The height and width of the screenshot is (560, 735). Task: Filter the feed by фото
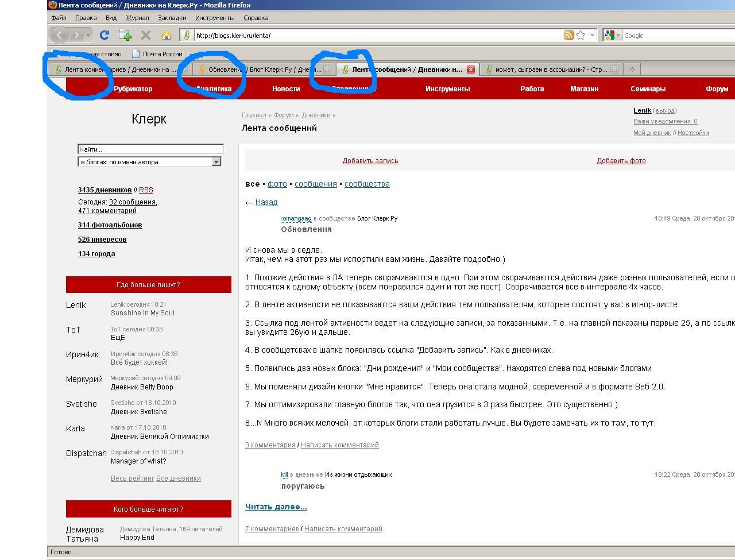pos(277,184)
